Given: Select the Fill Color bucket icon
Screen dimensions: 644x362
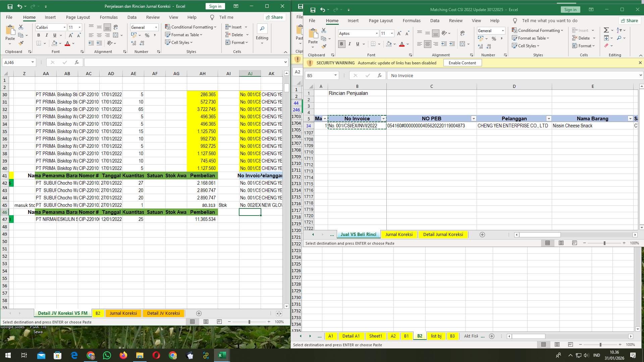Looking at the screenshot, I should (x=388, y=44).
